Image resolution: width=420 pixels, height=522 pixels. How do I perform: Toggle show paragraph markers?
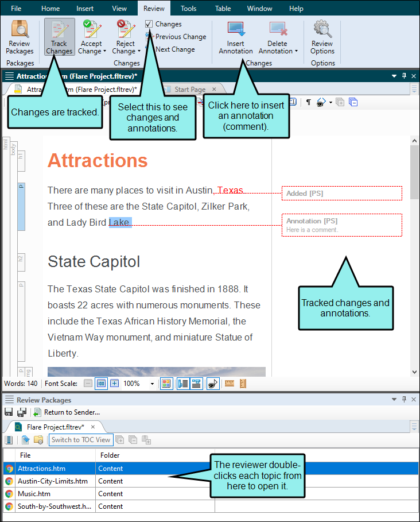(309, 102)
